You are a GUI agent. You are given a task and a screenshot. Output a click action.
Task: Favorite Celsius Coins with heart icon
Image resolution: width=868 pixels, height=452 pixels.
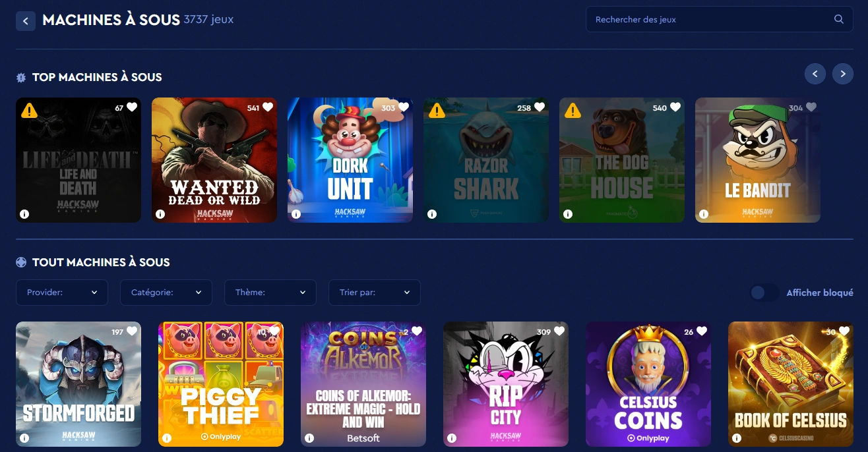pos(702,331)
